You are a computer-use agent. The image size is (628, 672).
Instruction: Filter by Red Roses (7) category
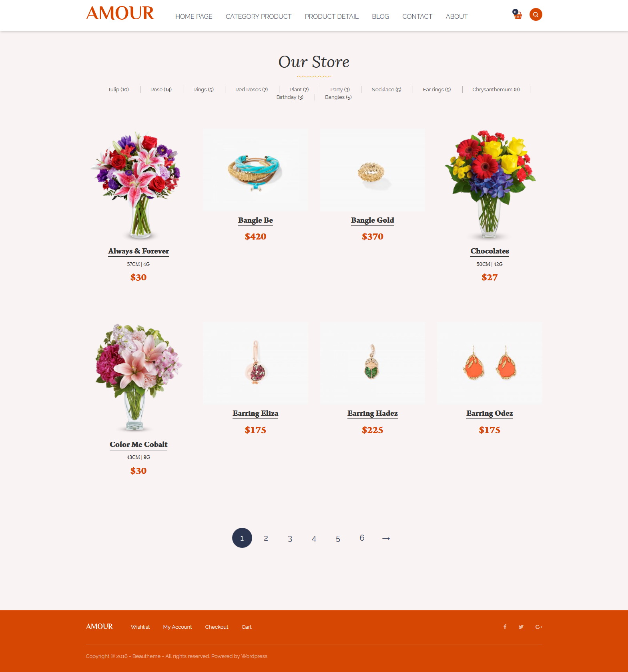[x=251, y=89]
